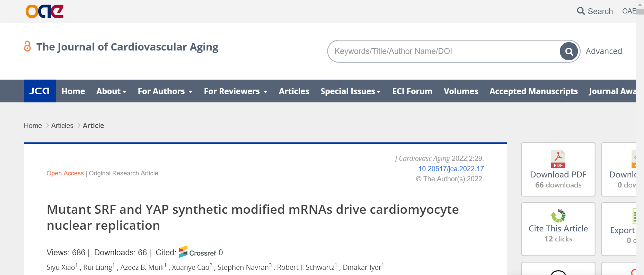Click the Crossref logo
This screenshot has width=644, height=275.
tap(197, 252)
